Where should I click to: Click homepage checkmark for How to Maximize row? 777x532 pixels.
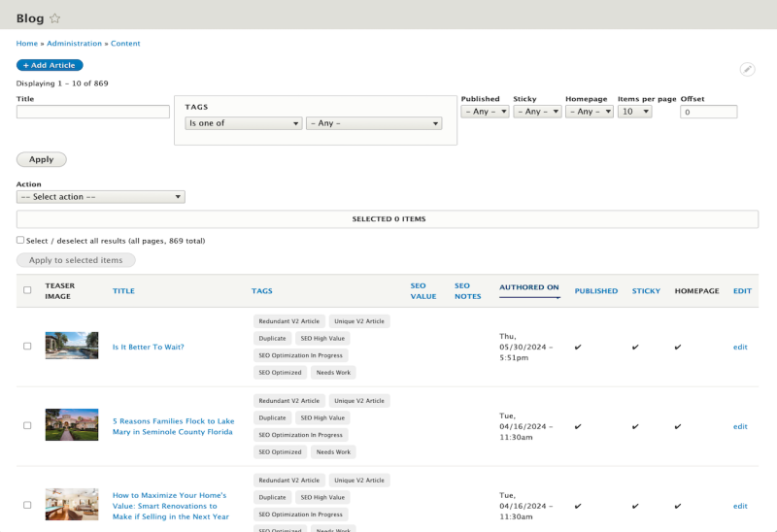click(x=678, y=506)
